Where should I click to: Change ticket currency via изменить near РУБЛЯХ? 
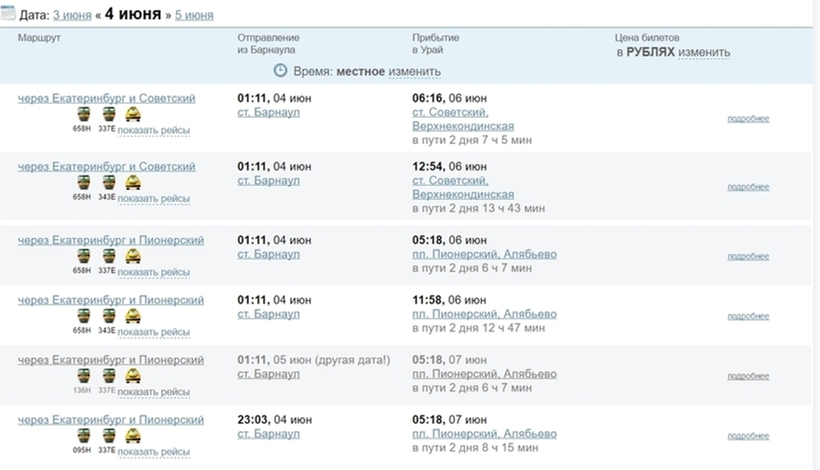(x=704, y=52)
